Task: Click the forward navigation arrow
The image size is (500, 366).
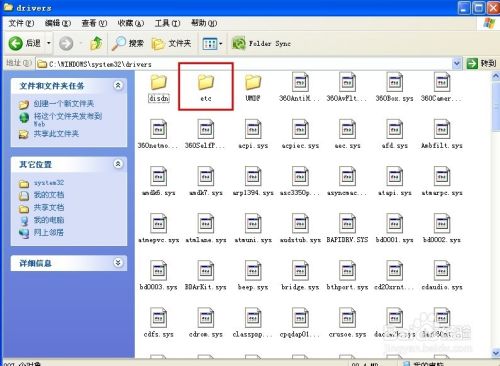Action: coord(66,44)
